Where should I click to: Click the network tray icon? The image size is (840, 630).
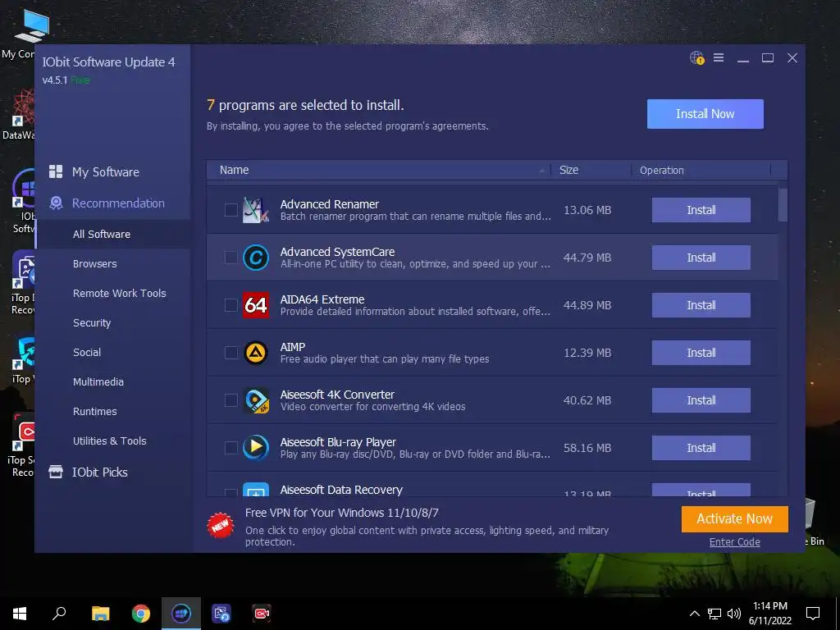(714, 614)
